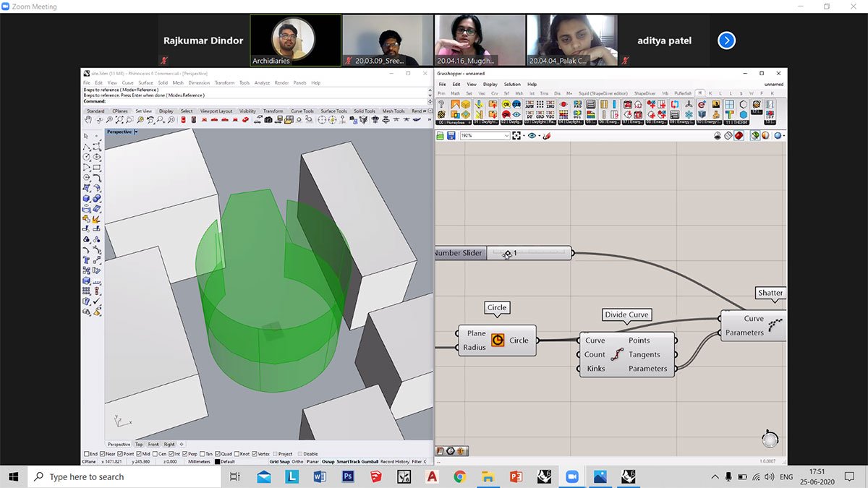Save the Grasshopper file with floppy icon
868x488 pixels.
click(x=451, y=135)
